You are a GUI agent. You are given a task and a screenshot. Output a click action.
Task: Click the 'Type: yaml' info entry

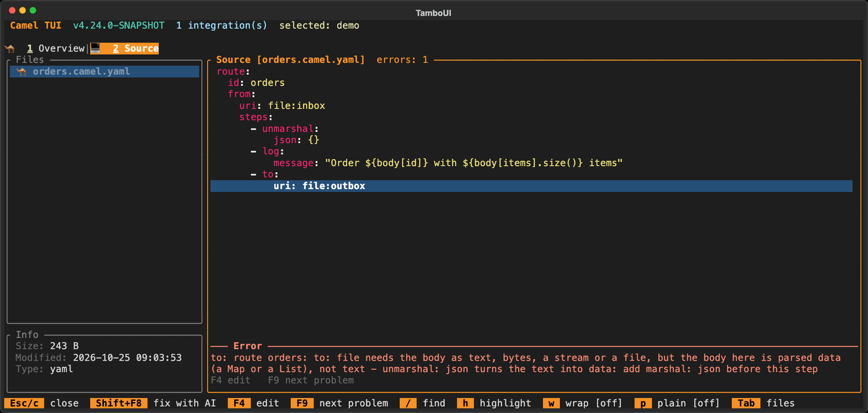[x=44, y=369]
